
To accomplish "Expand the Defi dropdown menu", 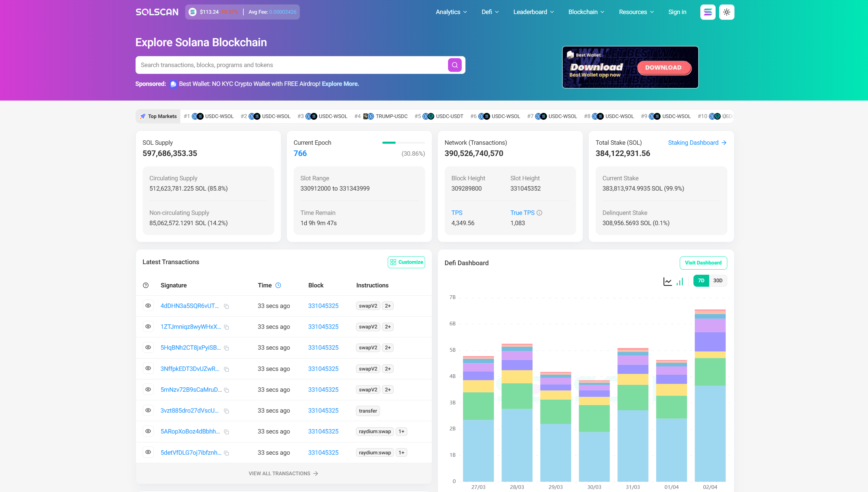I will coord(490,12).
